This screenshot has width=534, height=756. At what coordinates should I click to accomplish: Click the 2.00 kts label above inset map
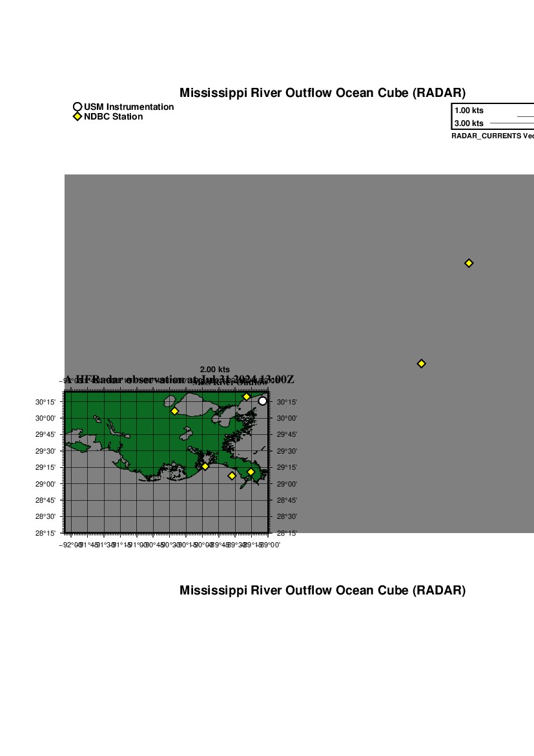point(214,370)
